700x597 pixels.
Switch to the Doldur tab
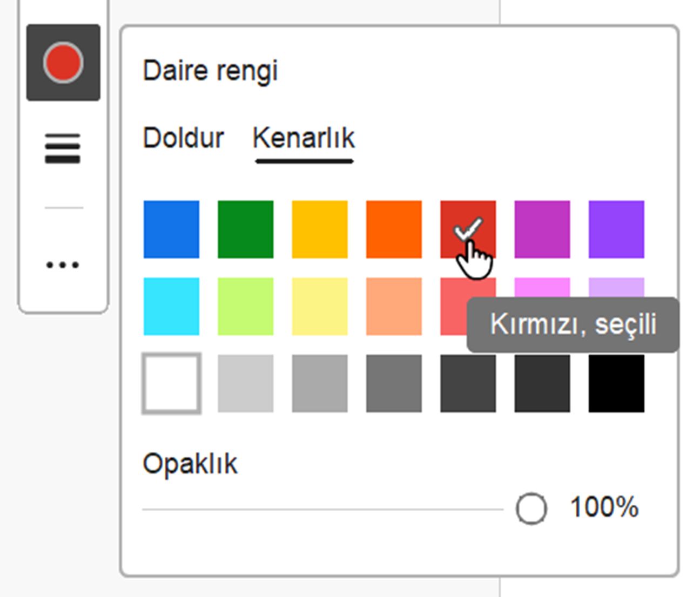click(x=184, y=137)
